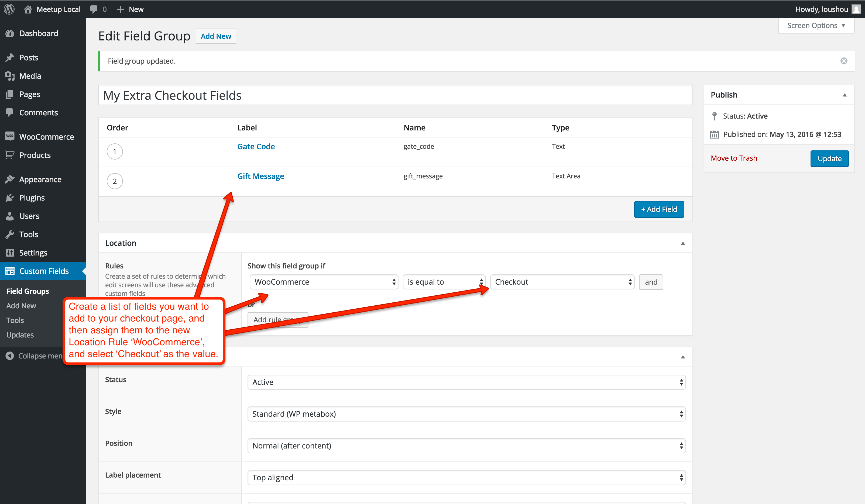Open the Gate Code field link
865x504 pixels.
(256, 147)
